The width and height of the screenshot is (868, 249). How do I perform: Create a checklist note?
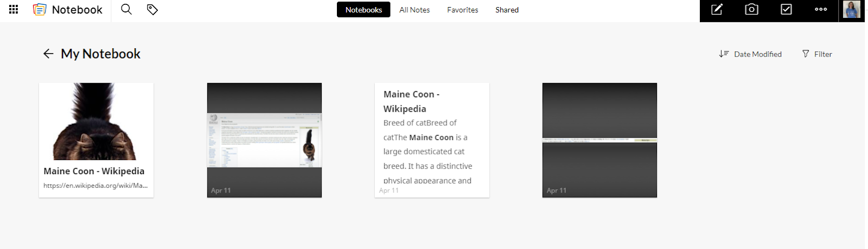coord(786,9)
